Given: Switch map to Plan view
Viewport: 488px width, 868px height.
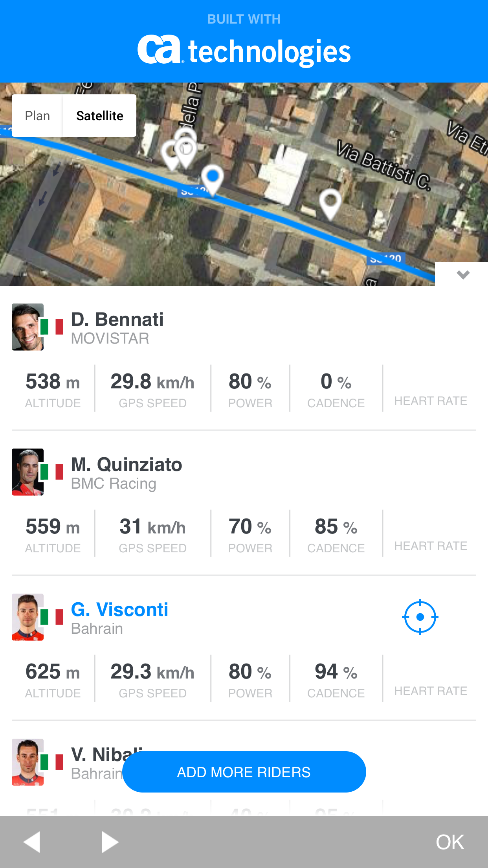Looking at the screenshot, I should (x=37, y=116).
